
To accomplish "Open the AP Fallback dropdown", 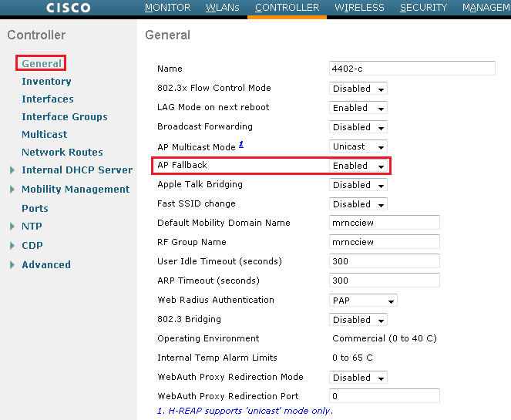I will (358, 166).
